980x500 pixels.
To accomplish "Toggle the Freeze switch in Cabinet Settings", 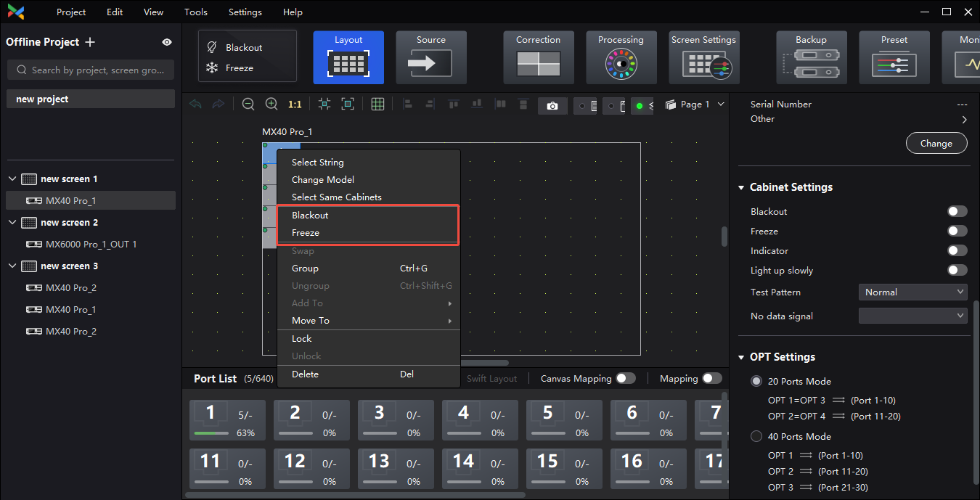I will (x=957, y=231).
